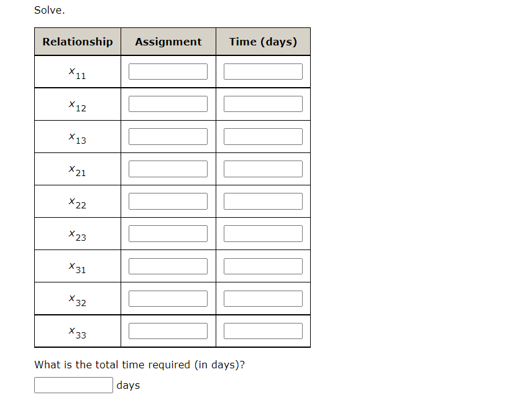The height and width of the screenshot is (410, 532).
Task: Click the Assignment field for x11
Action: 168,72
